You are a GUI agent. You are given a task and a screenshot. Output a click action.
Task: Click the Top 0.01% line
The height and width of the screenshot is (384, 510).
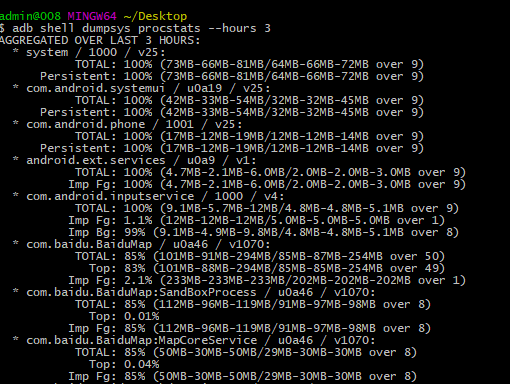pyautogui.click(x=124, y=316)
